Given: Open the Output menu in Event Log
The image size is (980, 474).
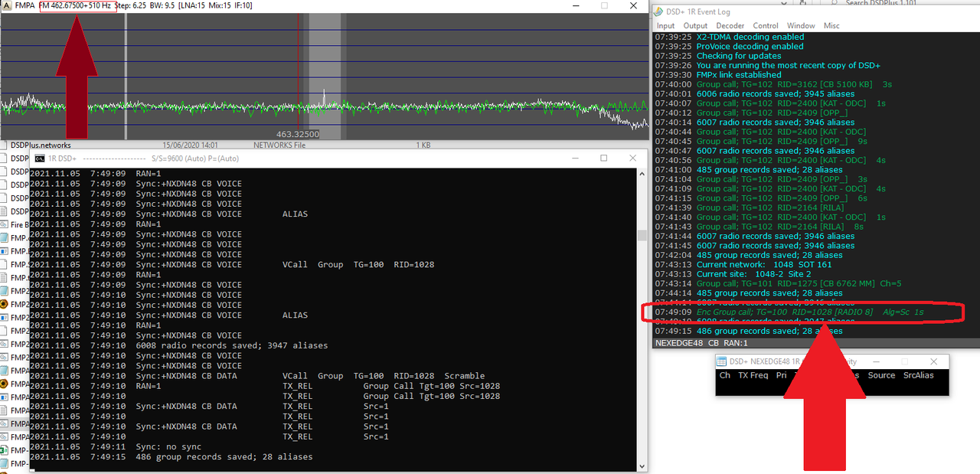Looking at the screenshot, I should (696, 25).
